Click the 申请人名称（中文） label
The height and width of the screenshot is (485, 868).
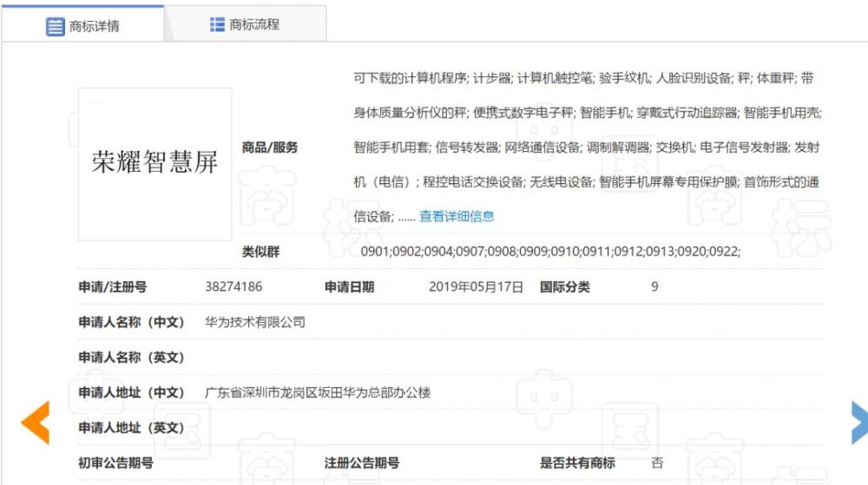(131, 322)
